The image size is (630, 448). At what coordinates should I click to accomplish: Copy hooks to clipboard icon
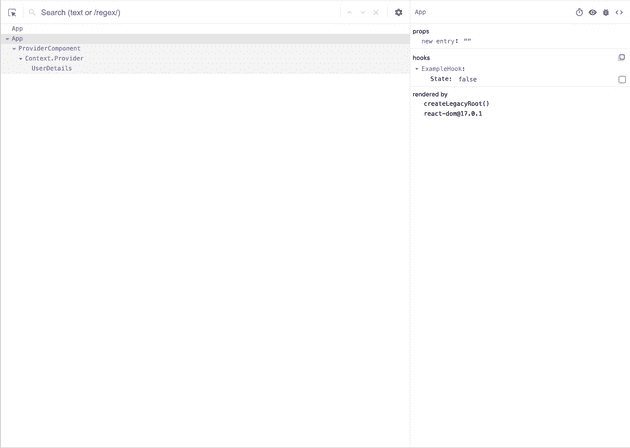tap(622, 57)
